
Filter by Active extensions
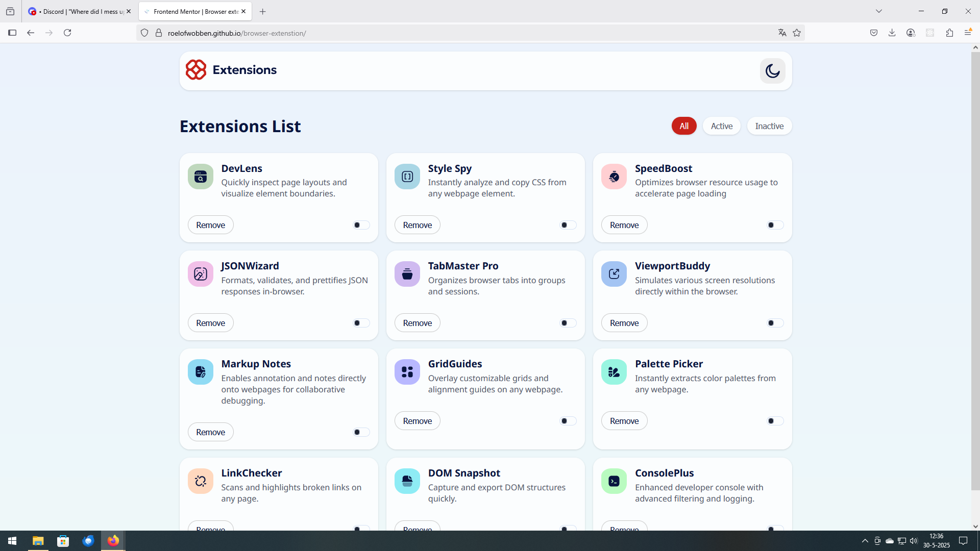coord(721,126)
